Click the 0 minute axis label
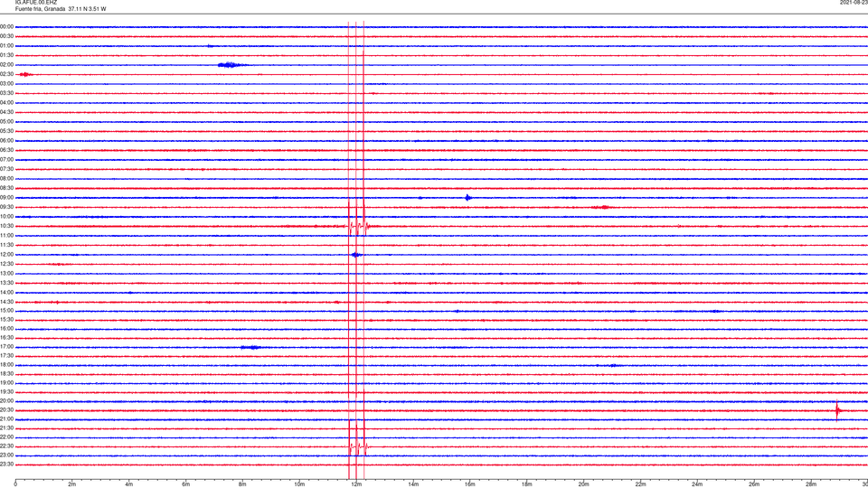This screenshot has width=868, height=488. coord(15,484)
